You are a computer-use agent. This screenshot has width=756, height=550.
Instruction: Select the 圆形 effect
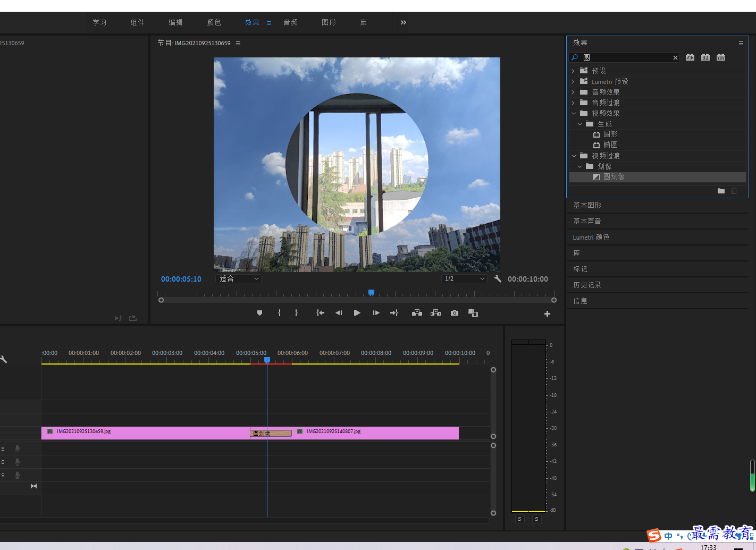[610, 134]
